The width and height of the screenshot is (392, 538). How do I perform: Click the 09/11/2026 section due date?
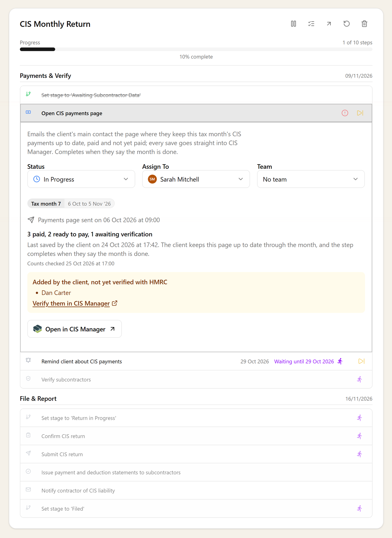point(359,76)
